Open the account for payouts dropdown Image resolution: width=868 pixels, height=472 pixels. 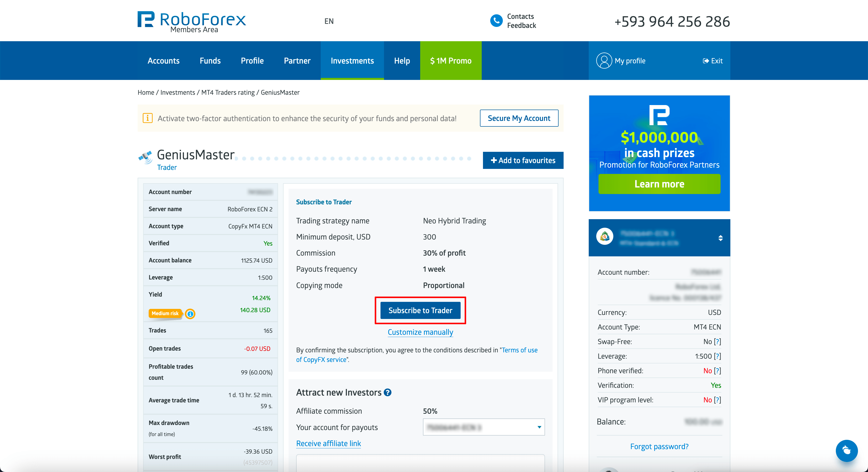click(483, 427)
